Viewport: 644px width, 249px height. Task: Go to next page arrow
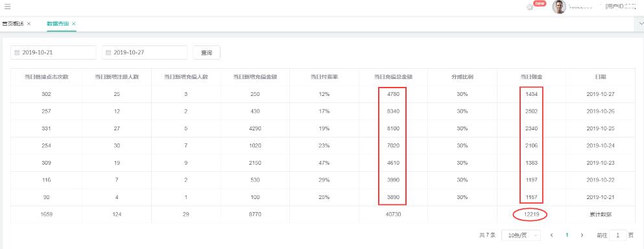(x=582, y=235)
